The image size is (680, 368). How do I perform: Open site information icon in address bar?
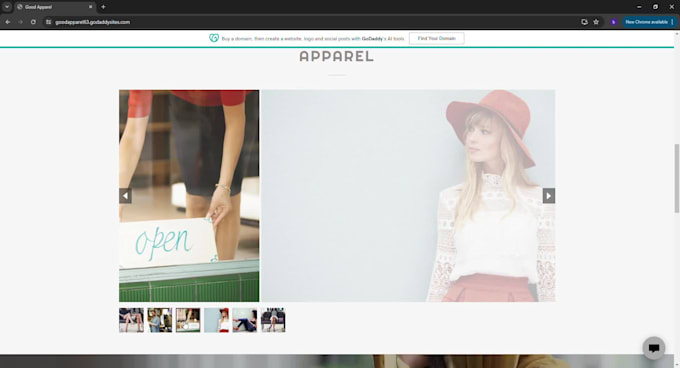49,22
